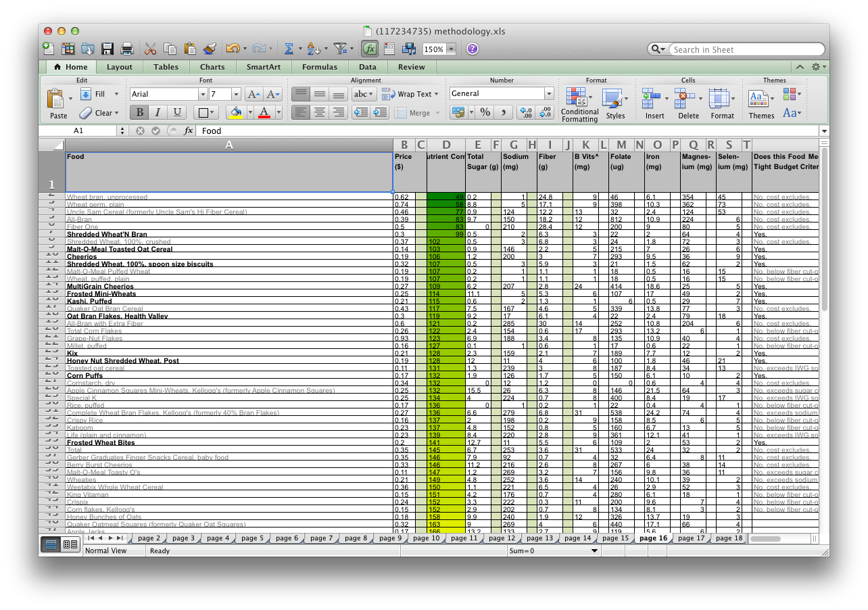Increase decimal places
This screenshot has width=868, height=610.
pyautogui.click(x=526, y=112)
